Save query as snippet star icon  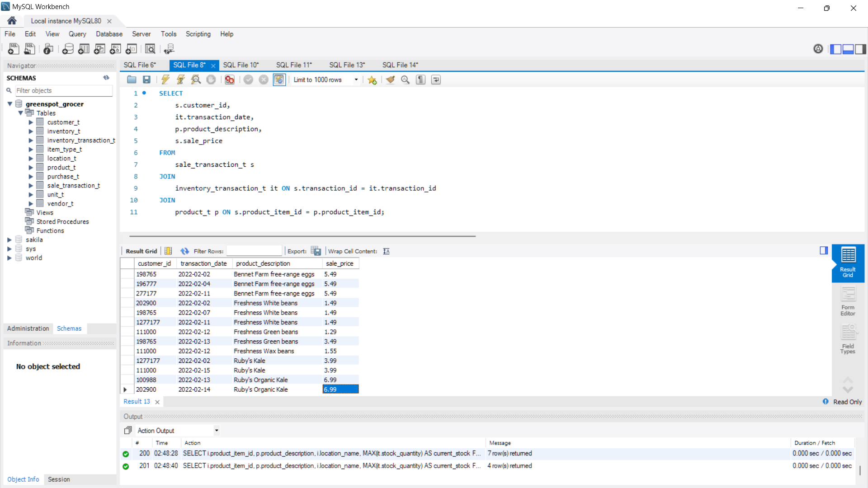pyautogui.click(x=372, y=80)
